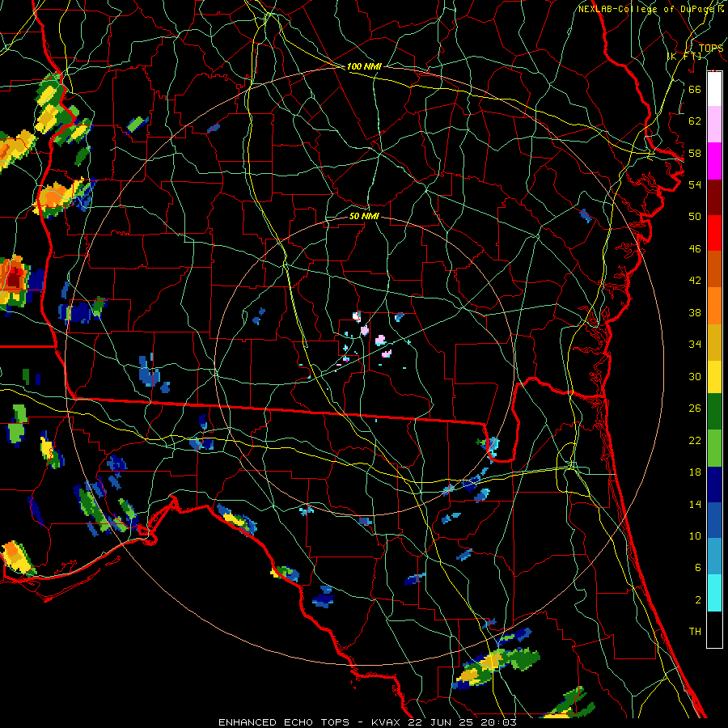The width and height of the screenshot is (728, 728).
Task: Click the KVAX station identifier in the footer
Action: click(x=387, y=722)
